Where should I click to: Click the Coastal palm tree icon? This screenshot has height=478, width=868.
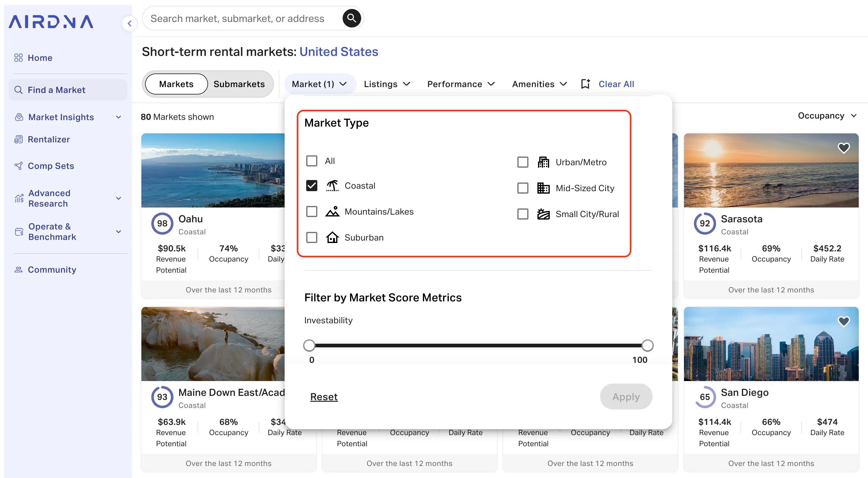coord(332,185)
